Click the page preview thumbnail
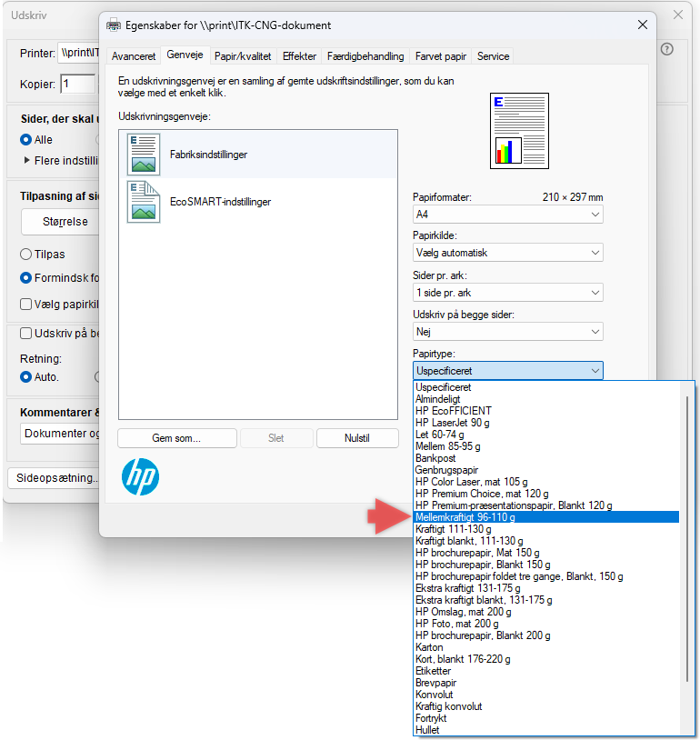Image resolution: width=700 pixels, height=740 pixels. (x=519, y=131)
